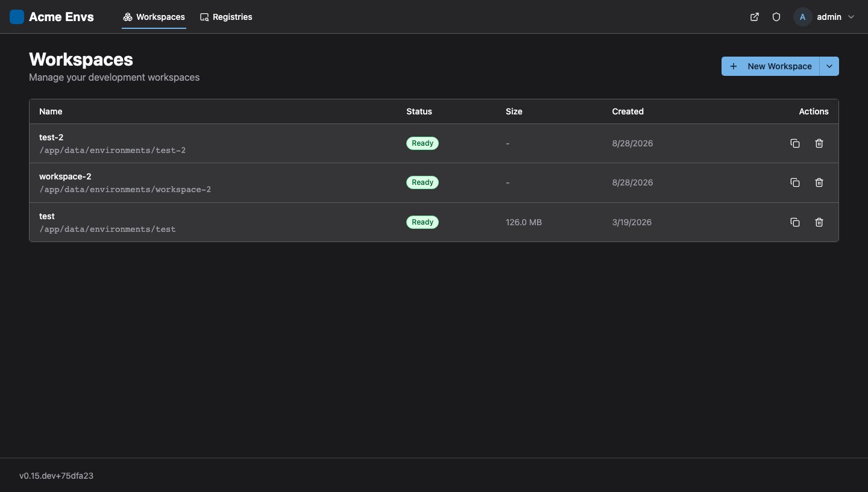Click the Ready badge for workspace-2
Image resolution: width=868 pixels, height=492 pixels.
pos(423,182)
